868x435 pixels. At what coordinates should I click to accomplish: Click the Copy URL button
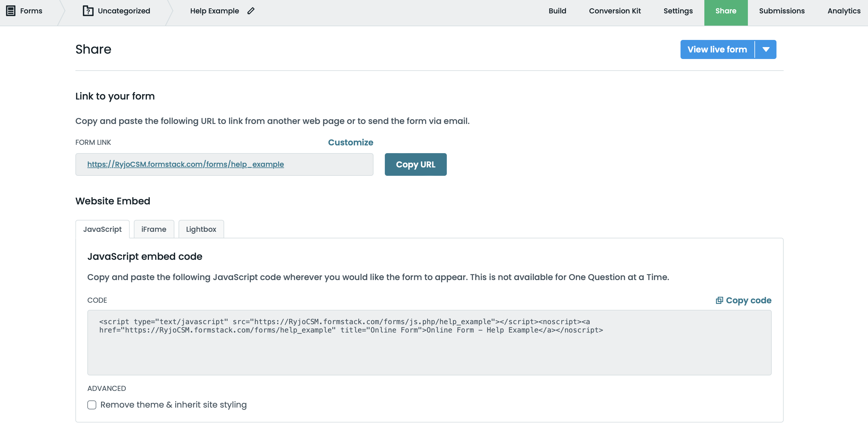416,164
